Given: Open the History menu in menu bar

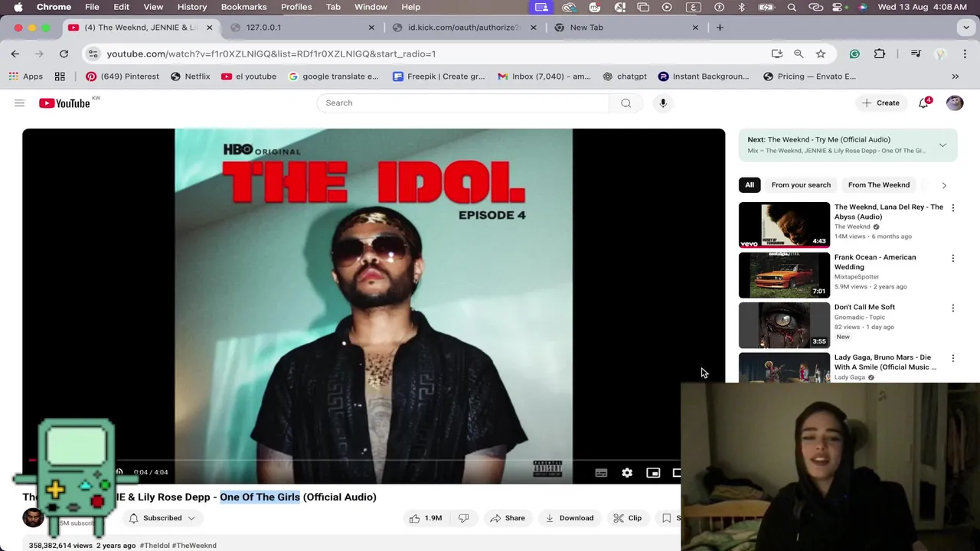Looking at the screenshot, I should pos(192,7).
